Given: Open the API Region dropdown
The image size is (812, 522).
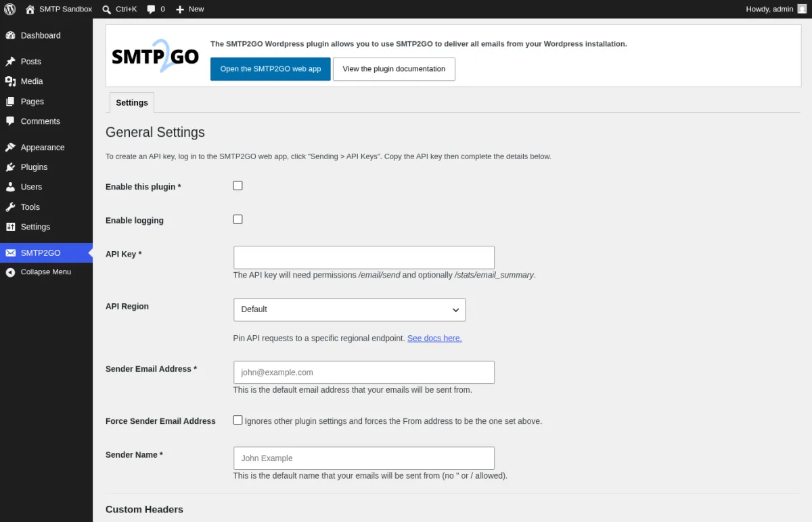Looking at the screenshot, I should click(x=349, y=309).
